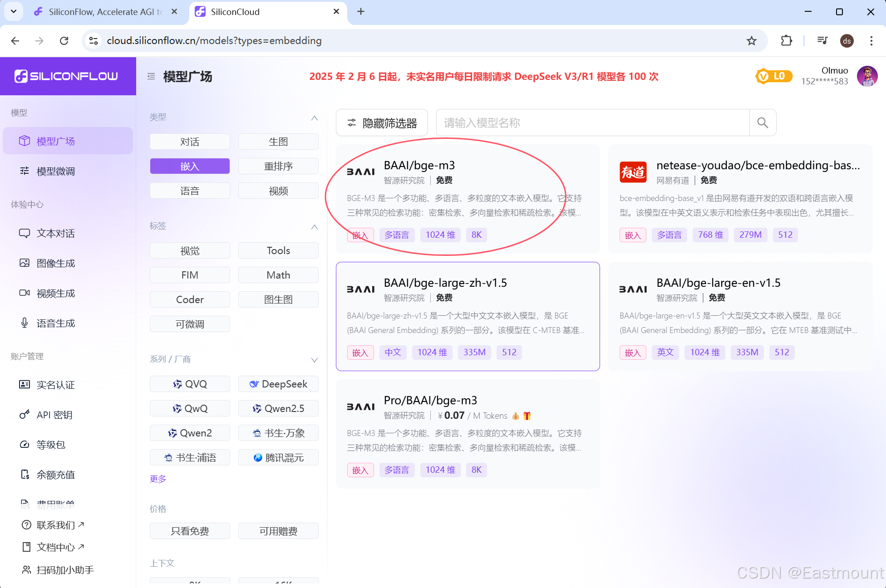Filter by 腾讯混元 vendor

point(278,457)
